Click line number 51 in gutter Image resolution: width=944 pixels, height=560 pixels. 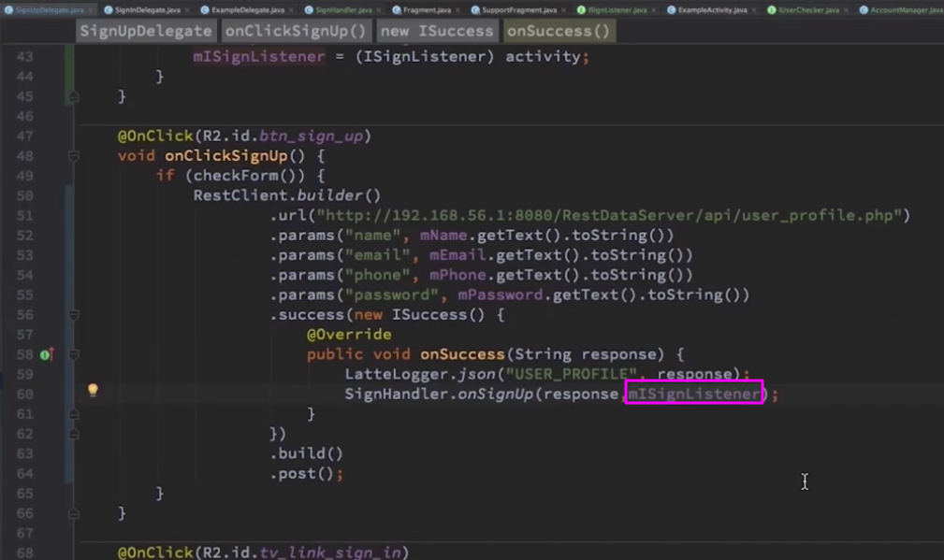coord(24,215)
